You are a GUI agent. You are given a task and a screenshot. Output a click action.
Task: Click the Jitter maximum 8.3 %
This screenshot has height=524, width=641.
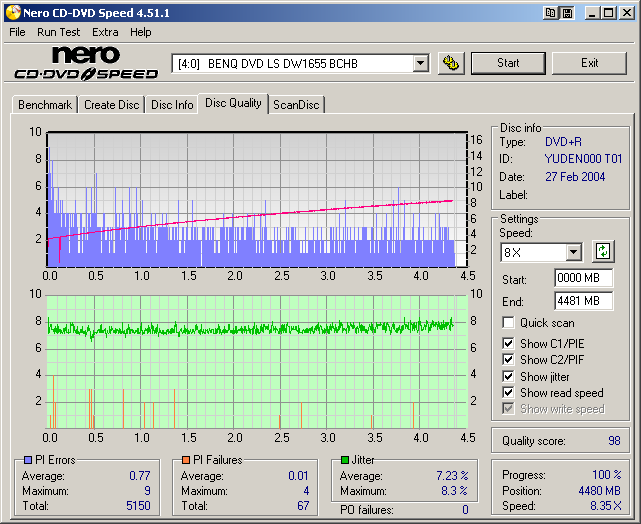point(454,490)
